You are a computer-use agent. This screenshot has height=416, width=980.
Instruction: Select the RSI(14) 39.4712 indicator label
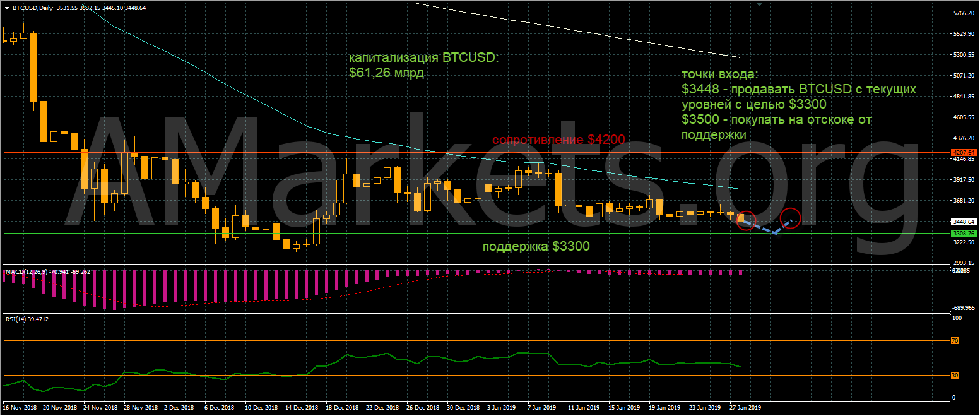tap(27, 319)
